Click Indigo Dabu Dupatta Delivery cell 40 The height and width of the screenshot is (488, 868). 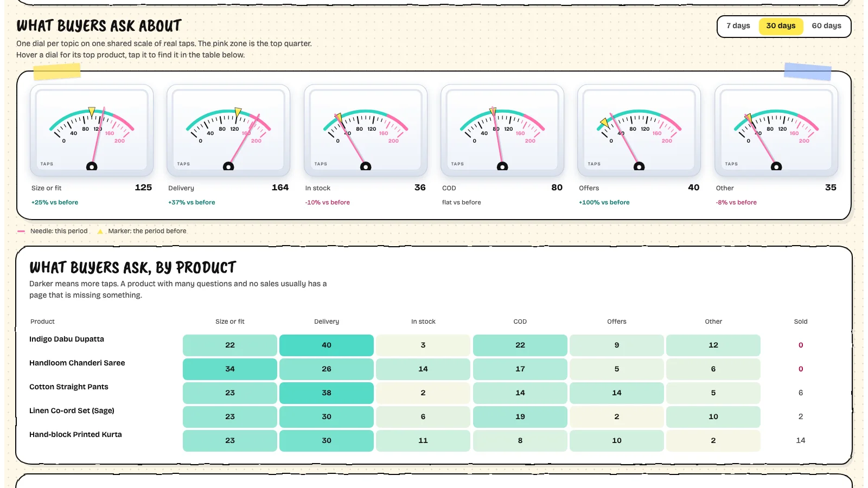pyautogui.click(x=327, y=345)
